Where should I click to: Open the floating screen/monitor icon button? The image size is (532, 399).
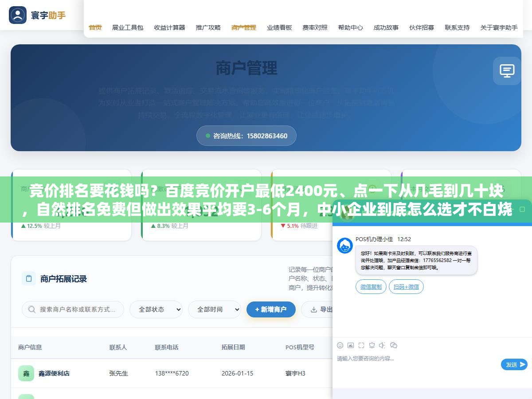(507, 70)
